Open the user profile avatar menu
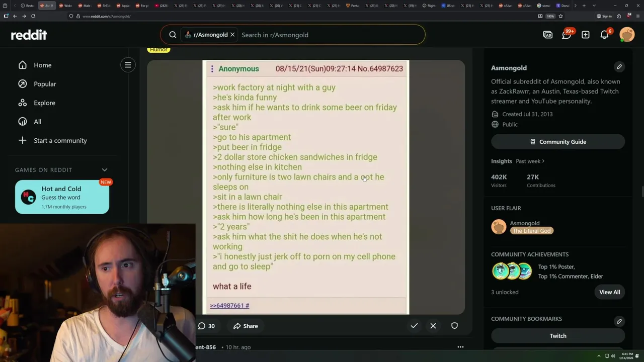The height and width of the screenshot is (362, 644). [x=627, y=35]
